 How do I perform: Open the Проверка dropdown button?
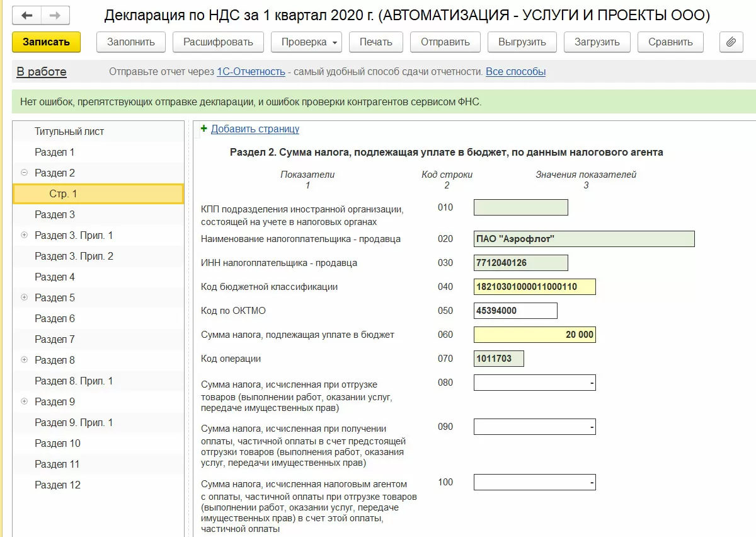pos(306,42)
